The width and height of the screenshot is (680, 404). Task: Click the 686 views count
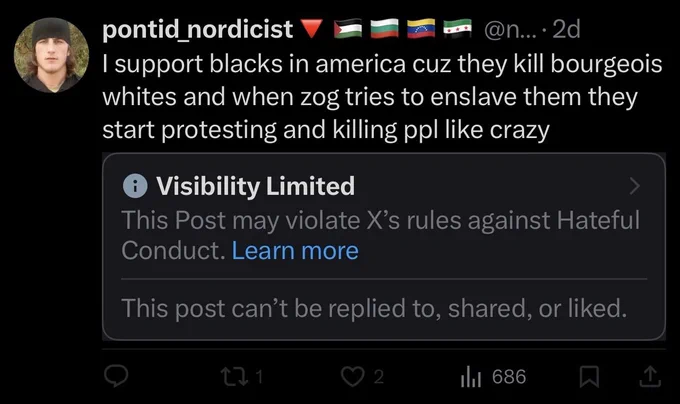pos(509,376)
